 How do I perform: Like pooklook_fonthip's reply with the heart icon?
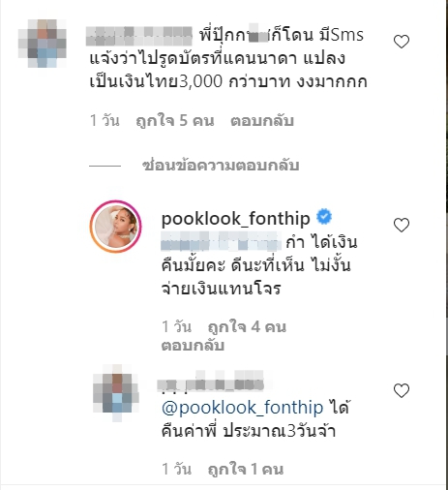402,225
